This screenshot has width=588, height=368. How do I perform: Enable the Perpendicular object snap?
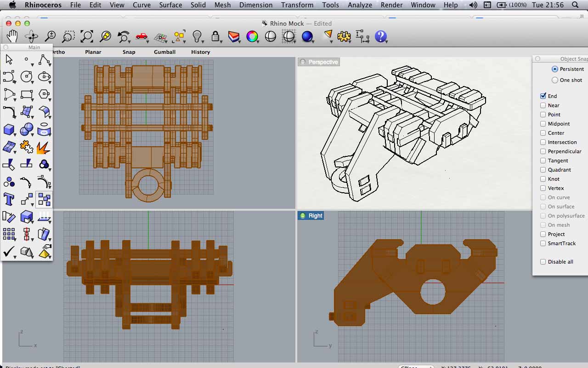543,151
